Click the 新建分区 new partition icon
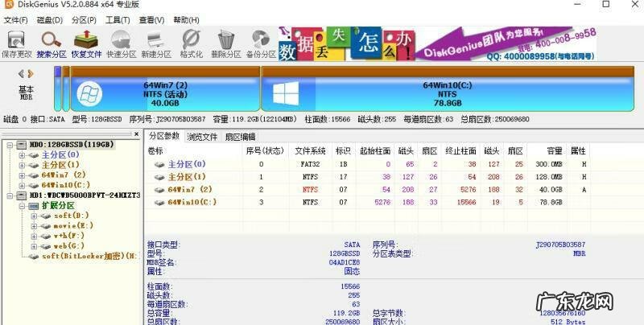Image resolution: width=644 pixels, height=325 pixels. pyautogui.click(x=156, y=43)
